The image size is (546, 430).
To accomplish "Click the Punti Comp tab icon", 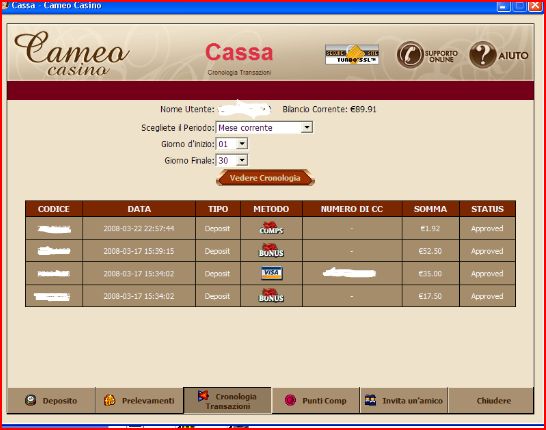I will coord(290,400).
